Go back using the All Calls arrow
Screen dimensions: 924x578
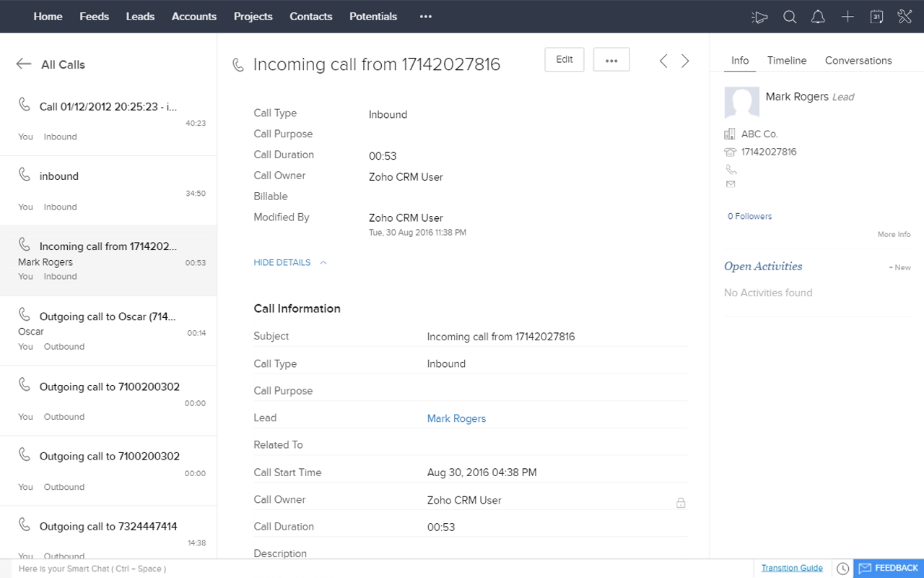point(23,64)
